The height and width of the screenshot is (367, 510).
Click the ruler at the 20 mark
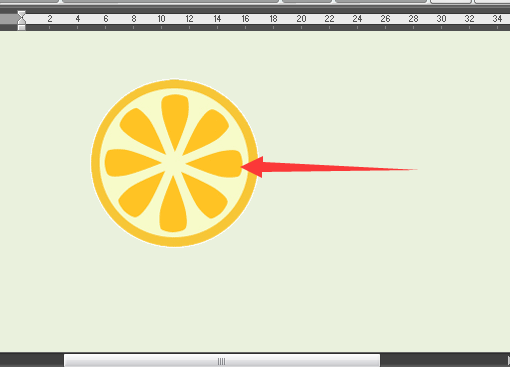click(301, 19)
